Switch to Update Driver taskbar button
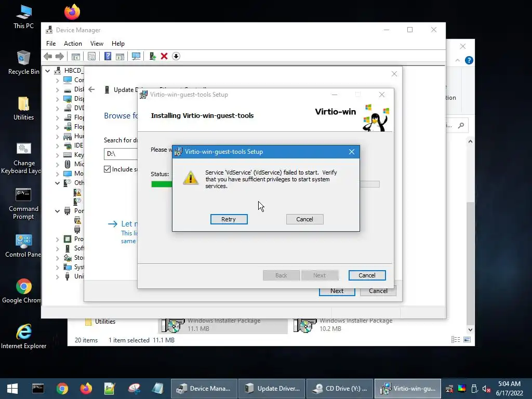The height and width of the screenshot is (399, 532). point(272,389)
